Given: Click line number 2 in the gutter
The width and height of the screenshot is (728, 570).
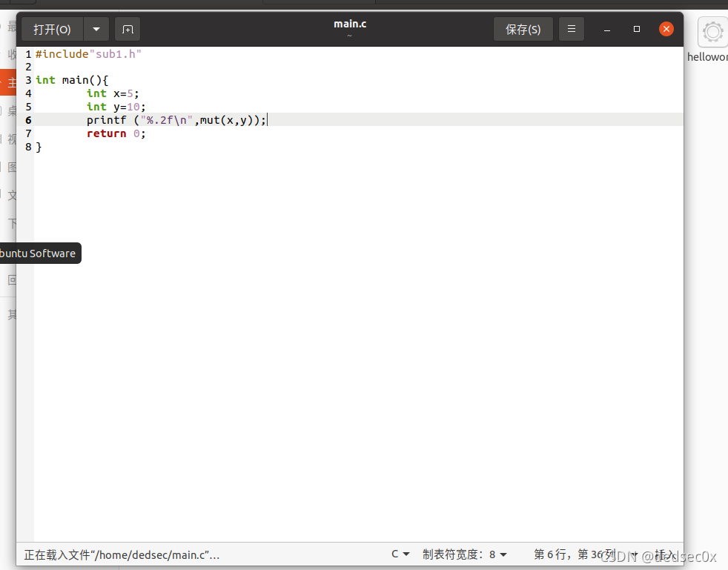Looking at the screenshot, I should click(x=28, y=67).
